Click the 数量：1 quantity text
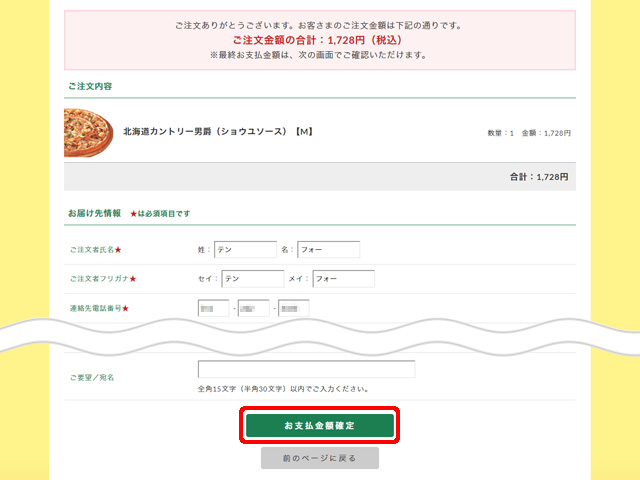 click(x=500, y=133)
